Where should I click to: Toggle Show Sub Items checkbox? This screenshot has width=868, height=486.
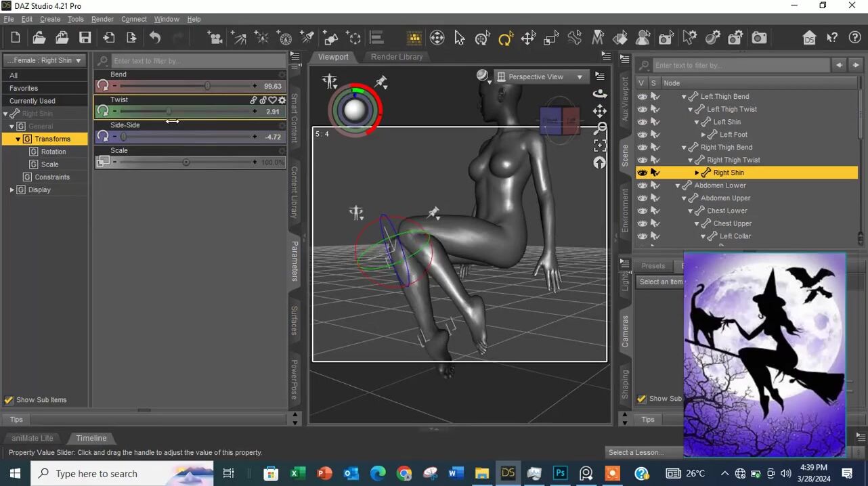[x=9, y=400]
